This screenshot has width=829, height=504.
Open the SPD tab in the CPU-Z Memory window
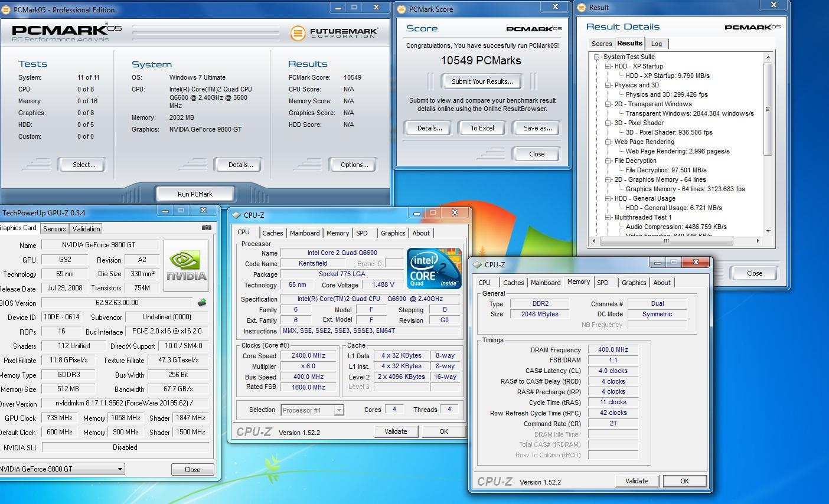click(x=603, y=283)
